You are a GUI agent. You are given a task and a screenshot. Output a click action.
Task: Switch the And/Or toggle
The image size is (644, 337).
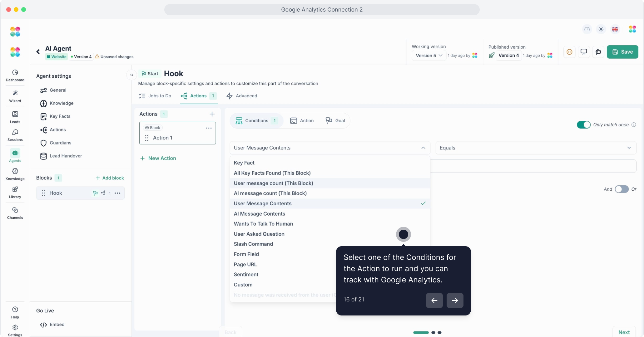point(621,189)
